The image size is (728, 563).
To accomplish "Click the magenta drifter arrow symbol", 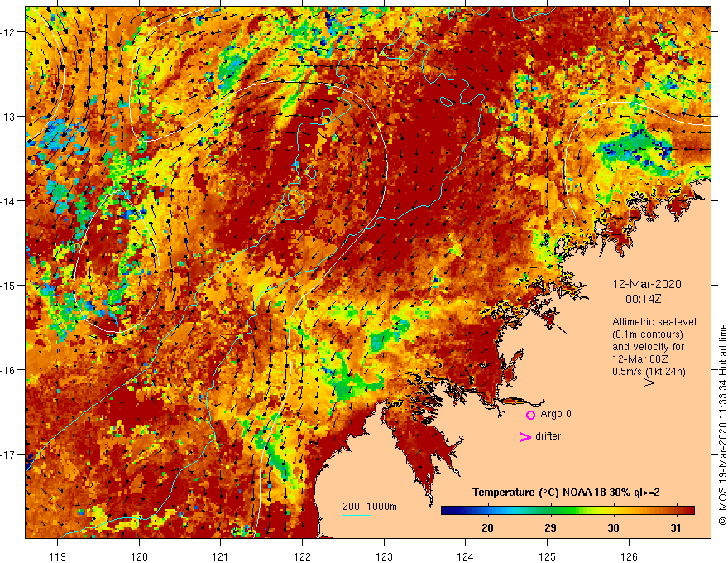I will (525, 436).
